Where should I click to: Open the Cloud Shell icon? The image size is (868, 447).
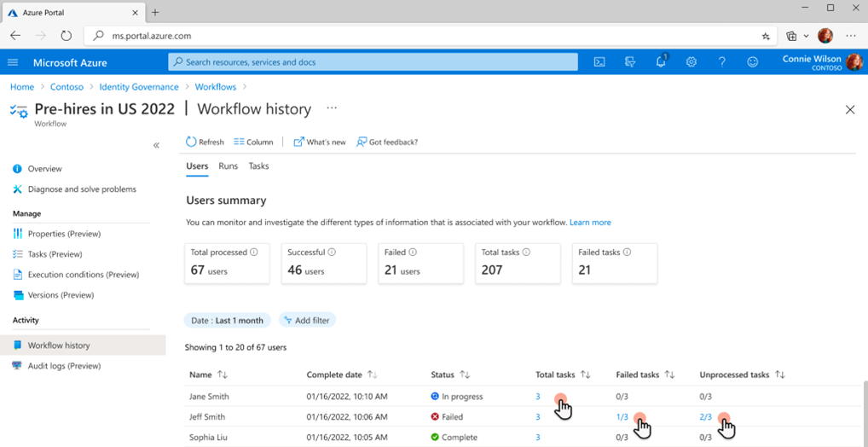(x=599, y=62)
